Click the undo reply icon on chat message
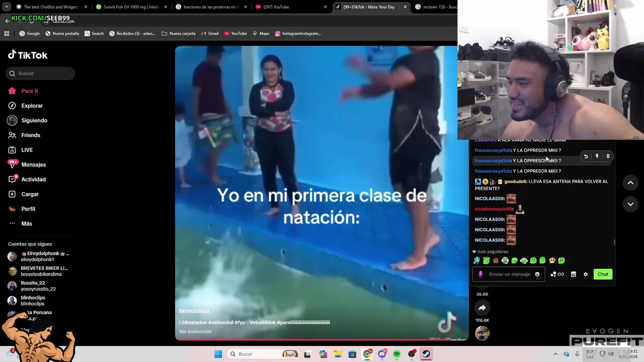This screenshot has width=644, height=362. (586, 156)
